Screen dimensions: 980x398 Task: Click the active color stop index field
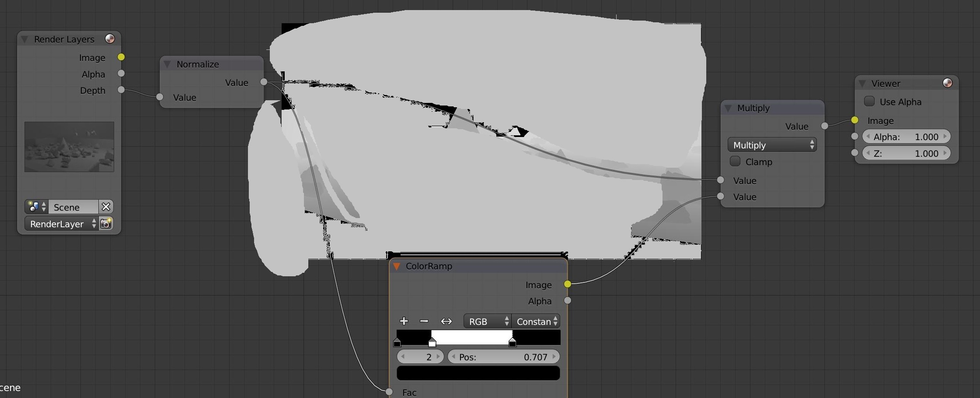point(420,357)
